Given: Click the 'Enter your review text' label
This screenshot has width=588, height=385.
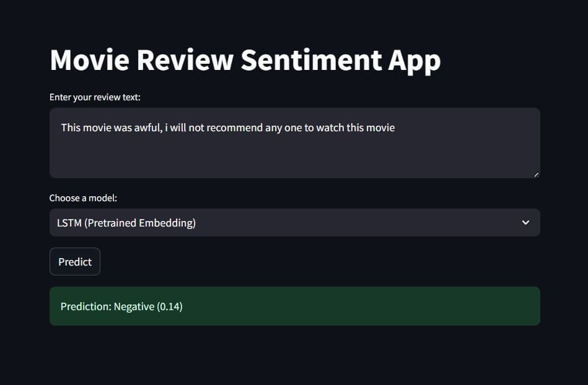Looking at the screenshot, I should pos(94,97).
